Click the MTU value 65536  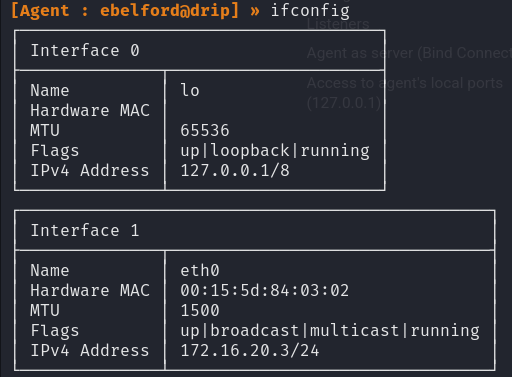(205, 130)
